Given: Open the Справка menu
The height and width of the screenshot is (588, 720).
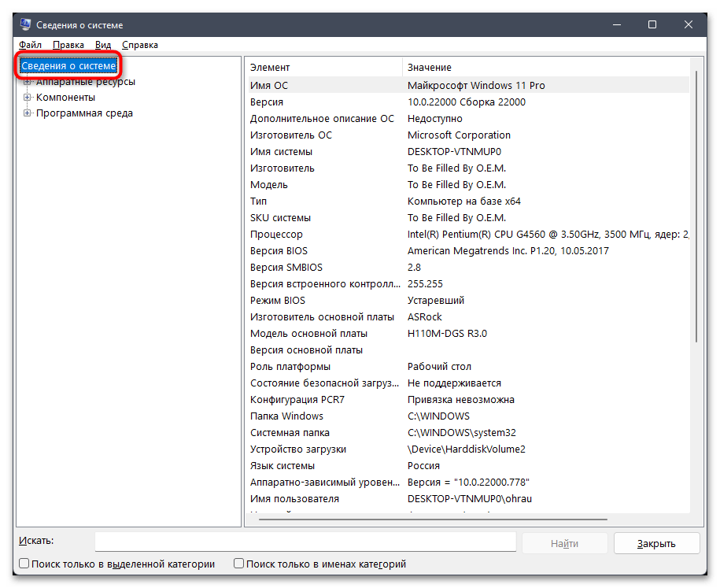Looking at the screenshot, I should pyautogui.click(x=140, y=45).
